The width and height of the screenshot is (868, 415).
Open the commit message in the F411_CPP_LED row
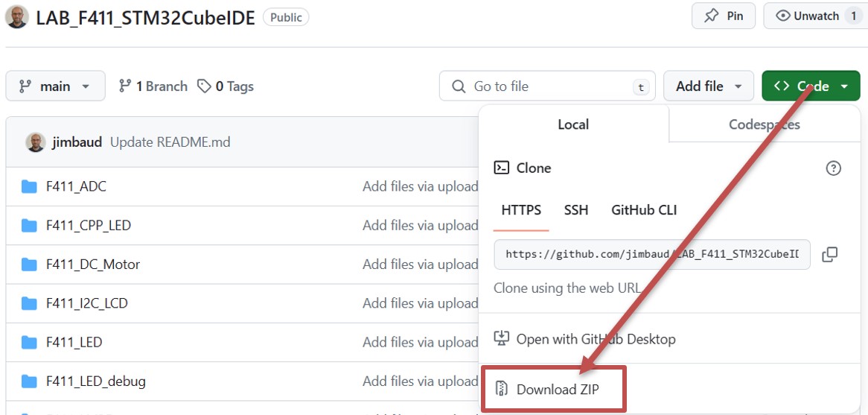[x=420, y=226]
